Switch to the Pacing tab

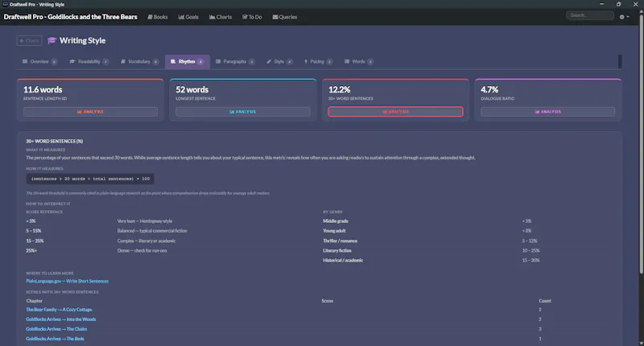coord(318,62)
